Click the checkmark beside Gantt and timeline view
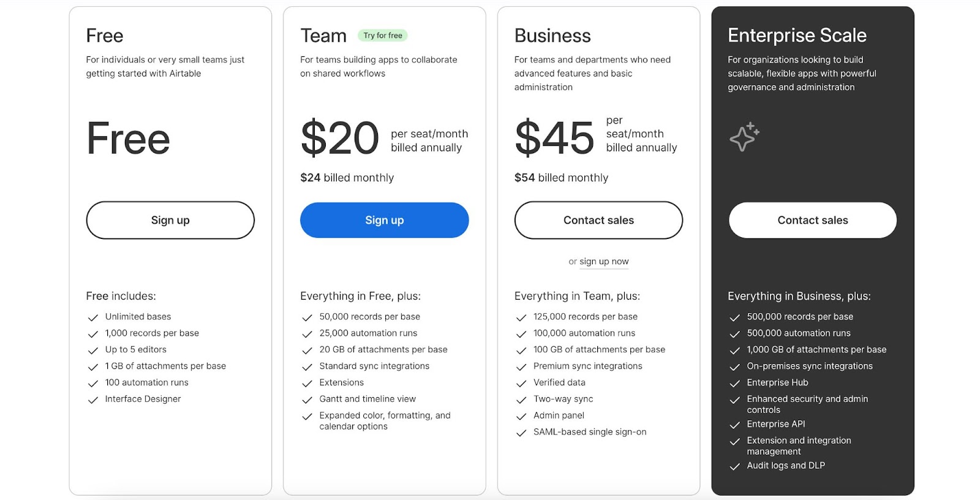Image resolution: width=980 pixels, height=500 pixels. 306,399
